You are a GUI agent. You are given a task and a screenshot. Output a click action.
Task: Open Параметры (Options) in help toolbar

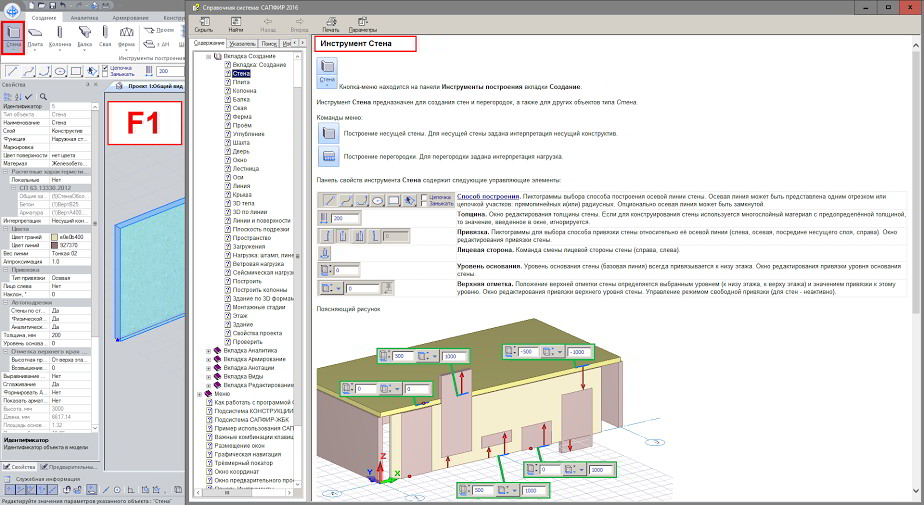click(x=362, y=23)
